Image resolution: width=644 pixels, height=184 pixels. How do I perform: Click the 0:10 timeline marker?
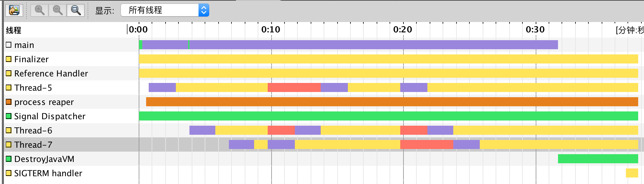[271, 30]
